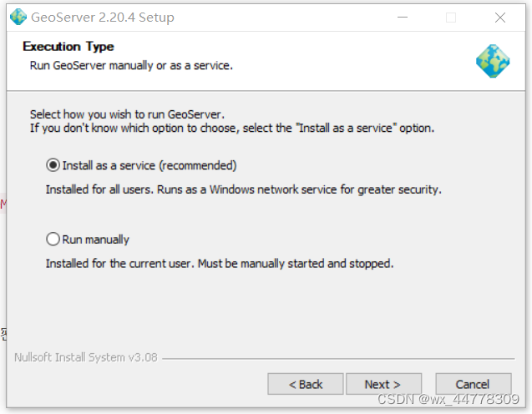This screenshot has width=532, height=414.
Task: Click the "Must be manually started and stopped" description
Action: pyautogui.click(x=296, y=264)
